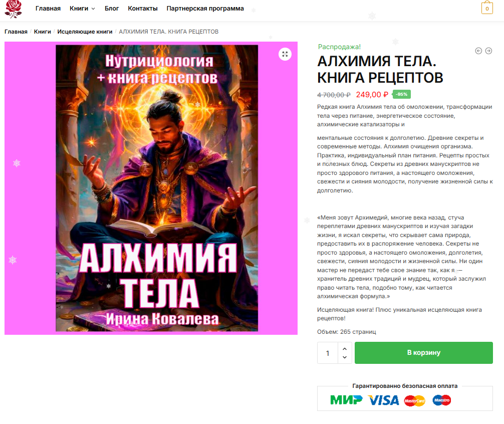This screenshot has height=424, width=504.
Task: Open the Контакты menu item
Action: point(143,9)
